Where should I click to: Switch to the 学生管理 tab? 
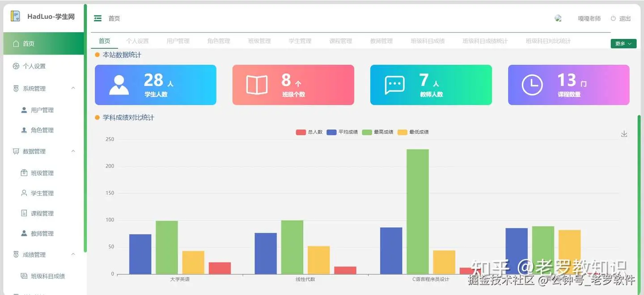[300, 41]
